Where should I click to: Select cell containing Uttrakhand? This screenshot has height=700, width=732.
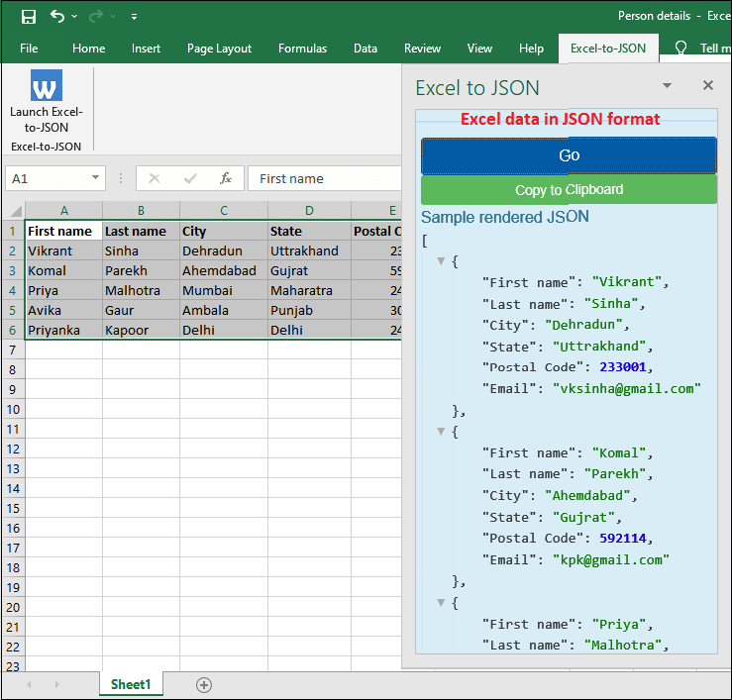click(x=309, y=250)
